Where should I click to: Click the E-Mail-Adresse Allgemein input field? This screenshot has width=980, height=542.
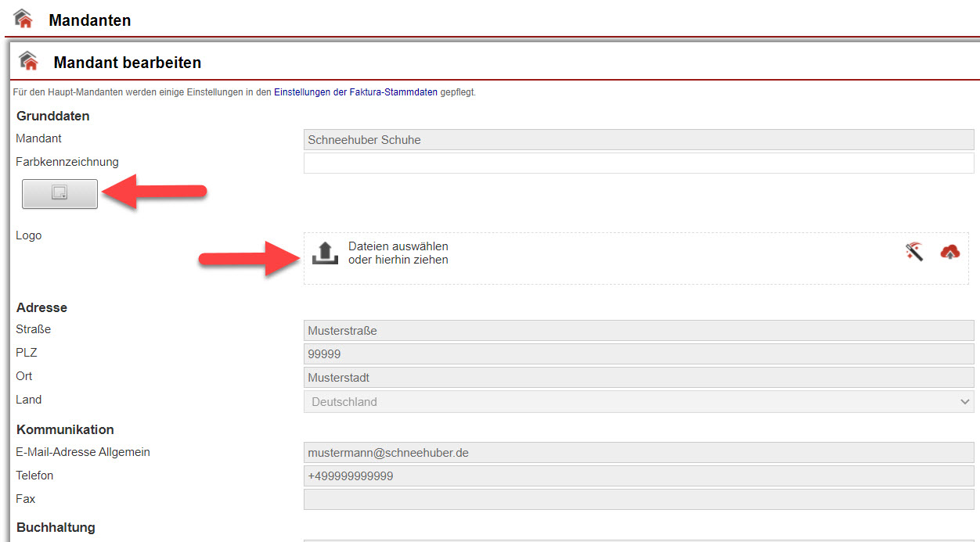pyautogui.click(x=638, y=453)
